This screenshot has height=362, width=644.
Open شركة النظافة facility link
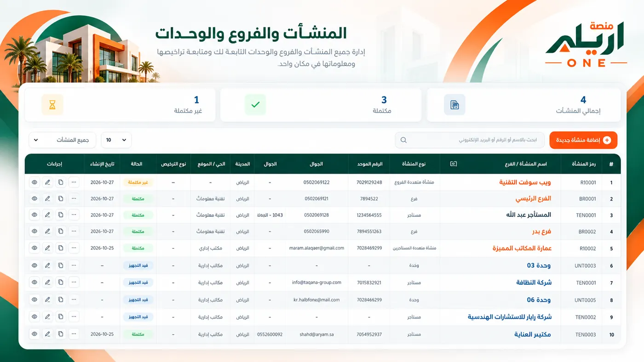pyautogui.click(x=534, y=283)
